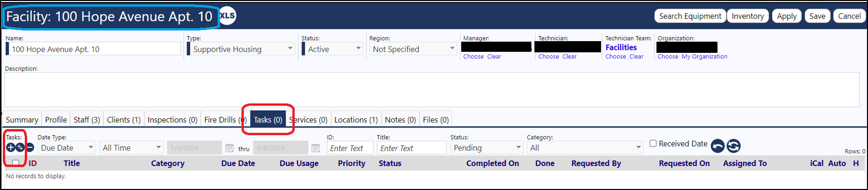The width and height of the screenshot is (868, 190).
Task: Open the task Status Pending dropdown
Action: pos(487,148)
